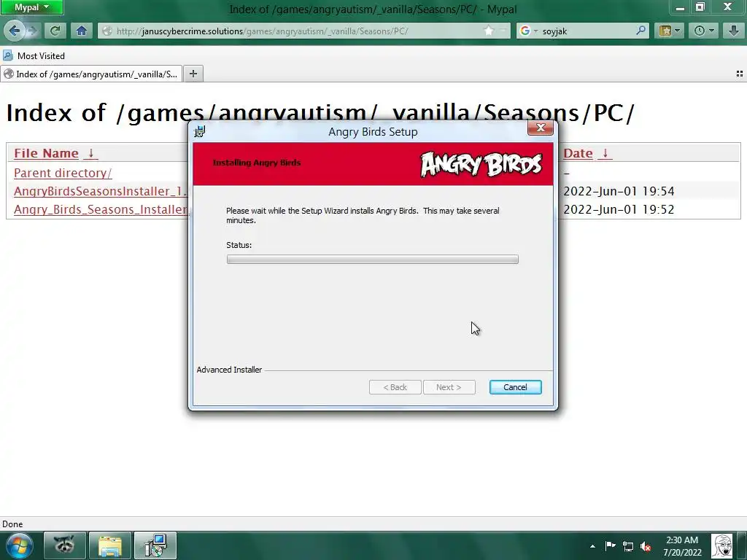The image size is (747, 560).
Task: Open the Parent directory/ link
Action: 63,173
